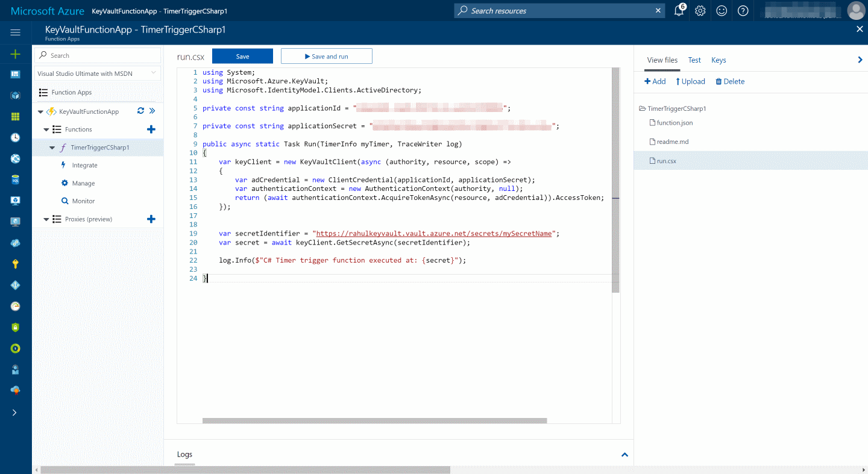Screen dimensions: 868x474
Task: Click the Logs panel label
Action: click(184, 454)
